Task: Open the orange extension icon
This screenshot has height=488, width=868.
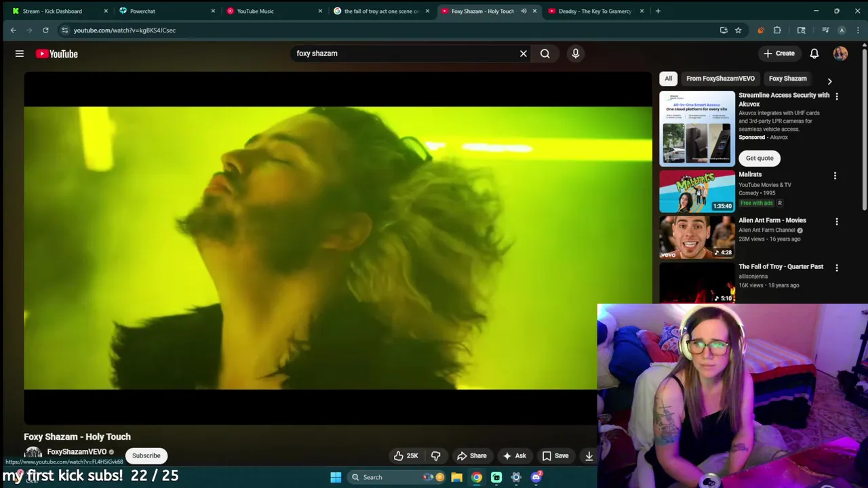Action: point(760,30)
